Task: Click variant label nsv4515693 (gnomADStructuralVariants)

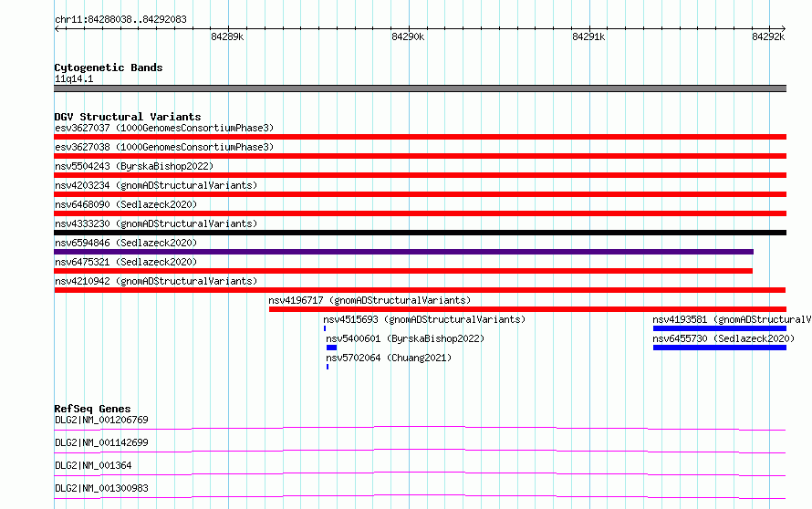Action: point(424,319)
